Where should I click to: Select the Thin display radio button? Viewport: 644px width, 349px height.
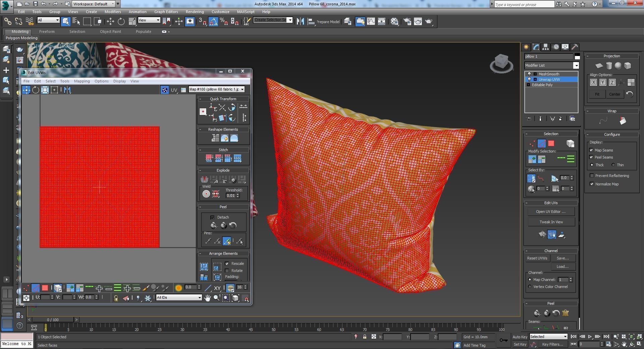[x=613, y=165]
